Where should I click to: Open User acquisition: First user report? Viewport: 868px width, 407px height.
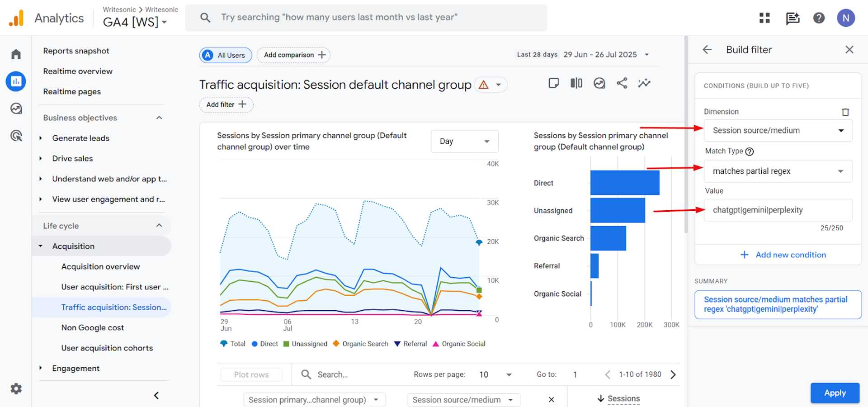click(x=115, y=287)
